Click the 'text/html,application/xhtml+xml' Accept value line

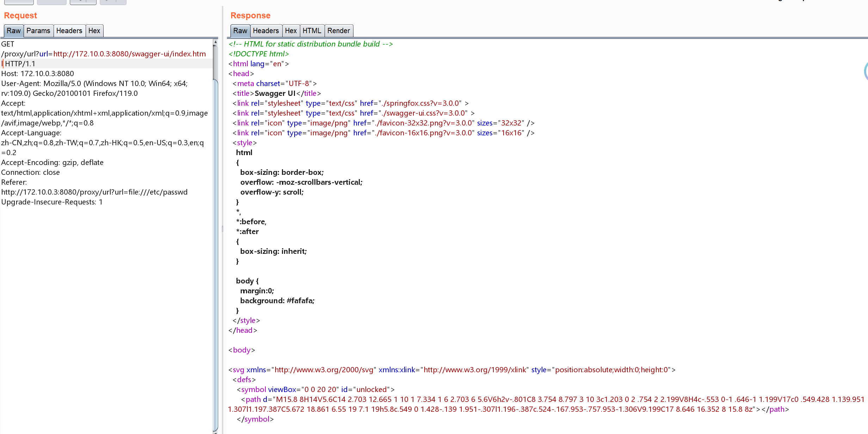pyautogui.click(x=105, y=113)
